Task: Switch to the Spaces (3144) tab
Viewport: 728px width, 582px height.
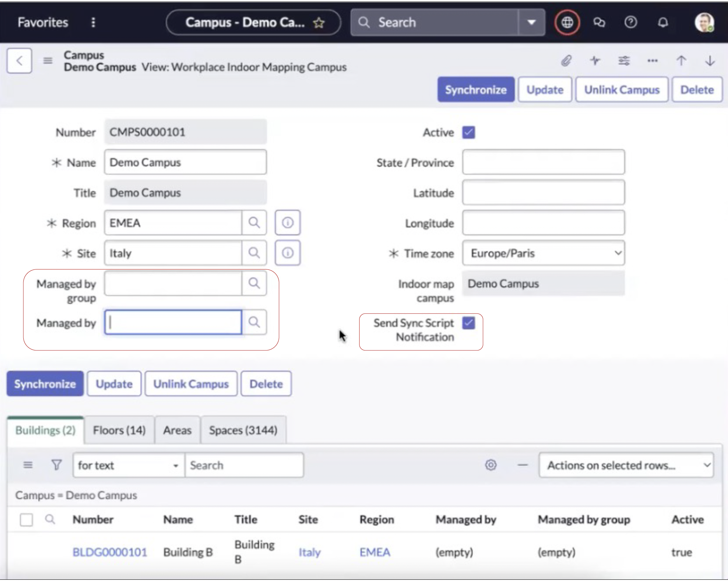Action: point(243,430)
